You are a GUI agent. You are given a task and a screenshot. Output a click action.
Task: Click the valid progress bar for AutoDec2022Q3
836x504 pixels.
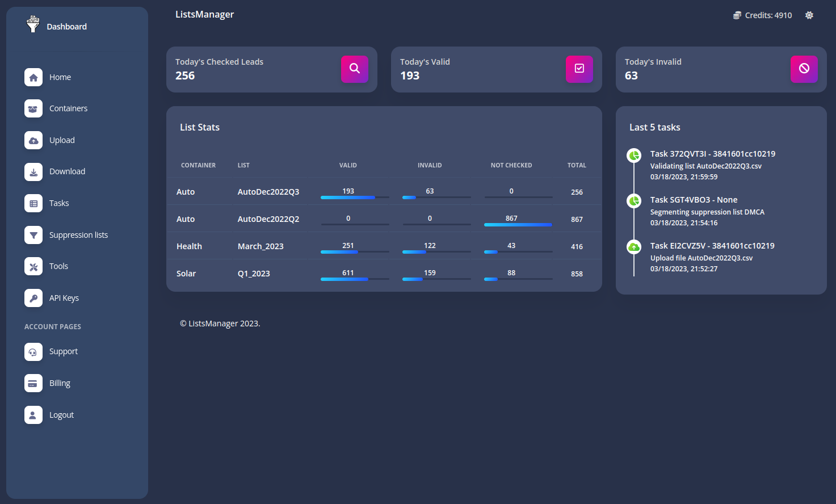pos(355,198)
